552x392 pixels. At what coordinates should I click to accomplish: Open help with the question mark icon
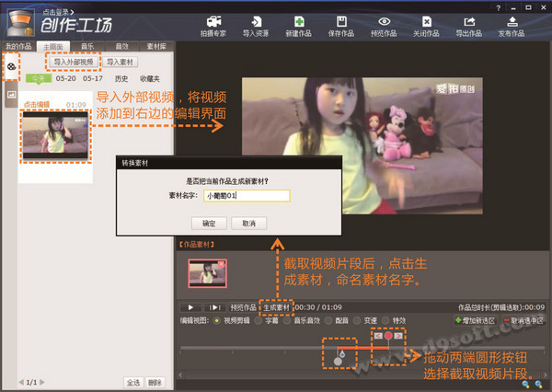(x=498, y=8)
